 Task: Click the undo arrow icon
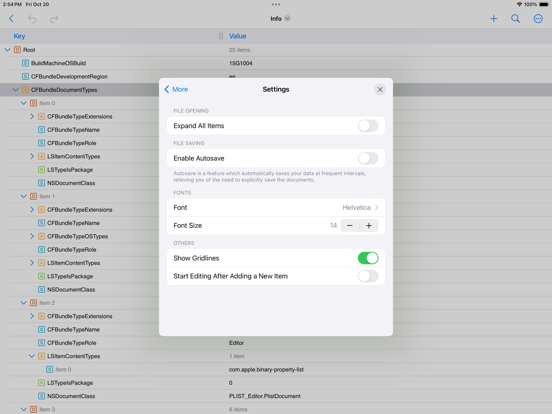(32, 19)
